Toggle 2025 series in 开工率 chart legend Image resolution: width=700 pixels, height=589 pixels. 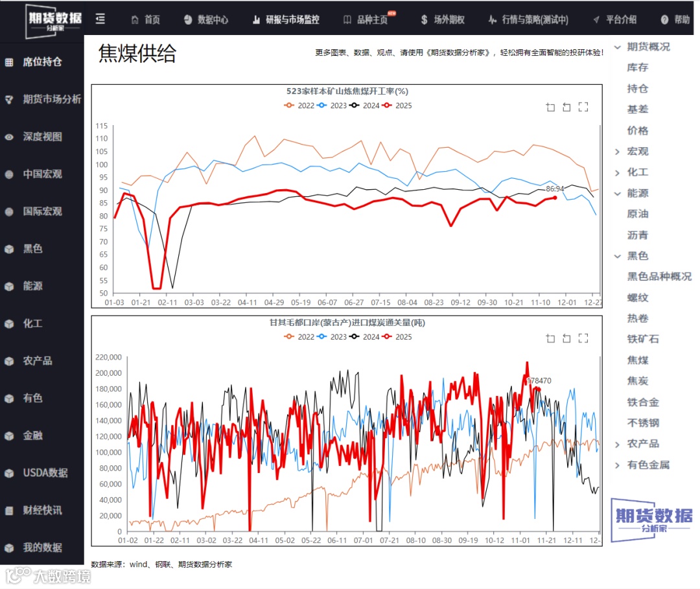coord(397,106)
